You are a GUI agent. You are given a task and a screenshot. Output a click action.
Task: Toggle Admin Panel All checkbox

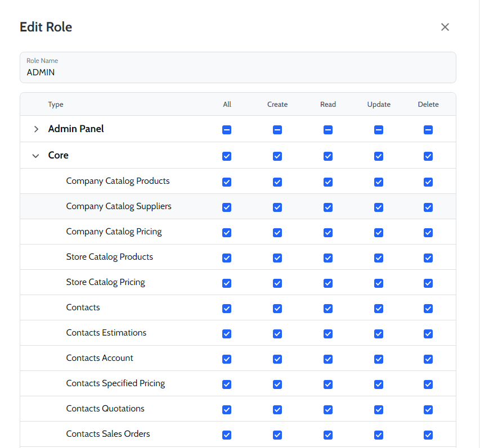pyautogui.click(x=227, y=130)
